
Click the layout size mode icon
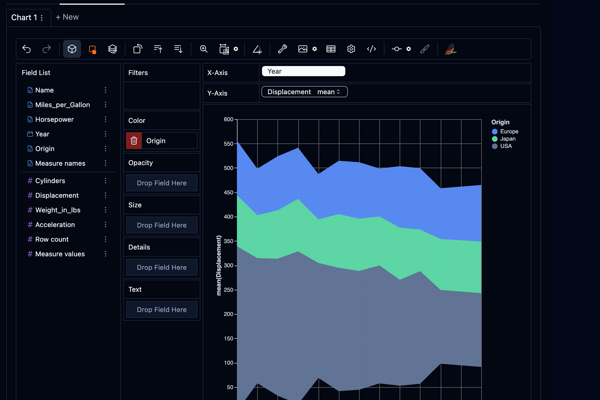223,49
